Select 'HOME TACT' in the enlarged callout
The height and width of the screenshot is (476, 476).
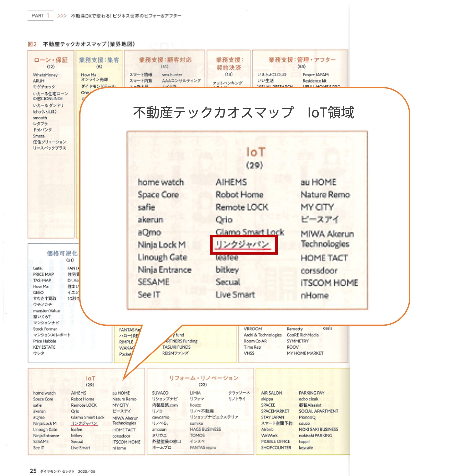click(x=324, y=258)
